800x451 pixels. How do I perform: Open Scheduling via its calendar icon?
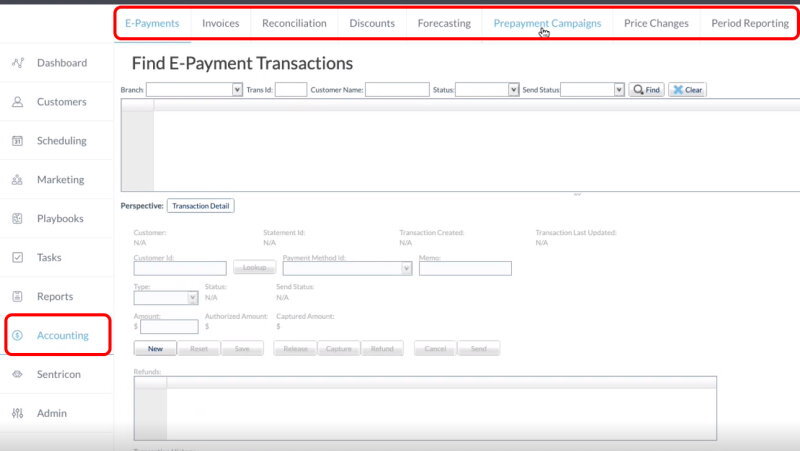click(18, 141)
